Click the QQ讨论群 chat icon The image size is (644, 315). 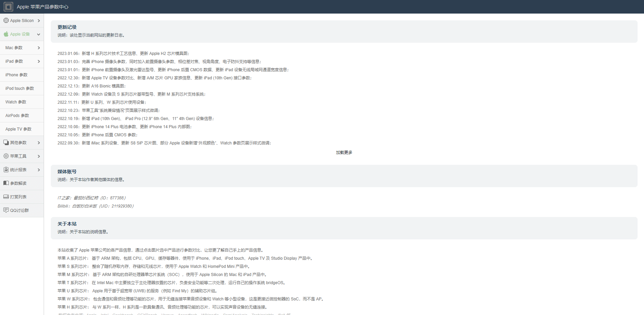tap(6, 210)
